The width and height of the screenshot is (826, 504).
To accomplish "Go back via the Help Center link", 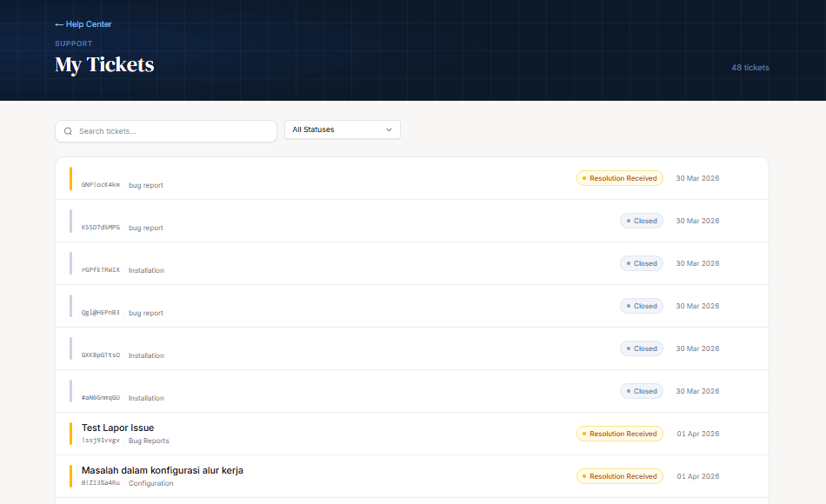I will [88, 24].
